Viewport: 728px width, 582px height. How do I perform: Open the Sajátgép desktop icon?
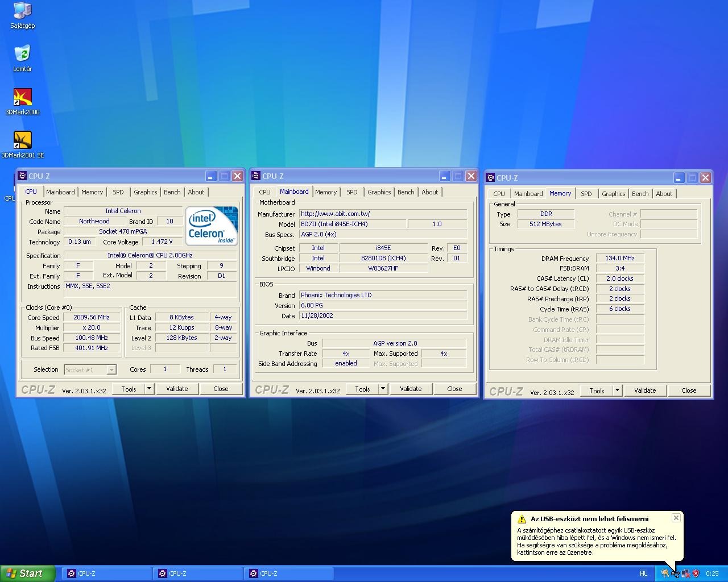[x=22, y=15]
